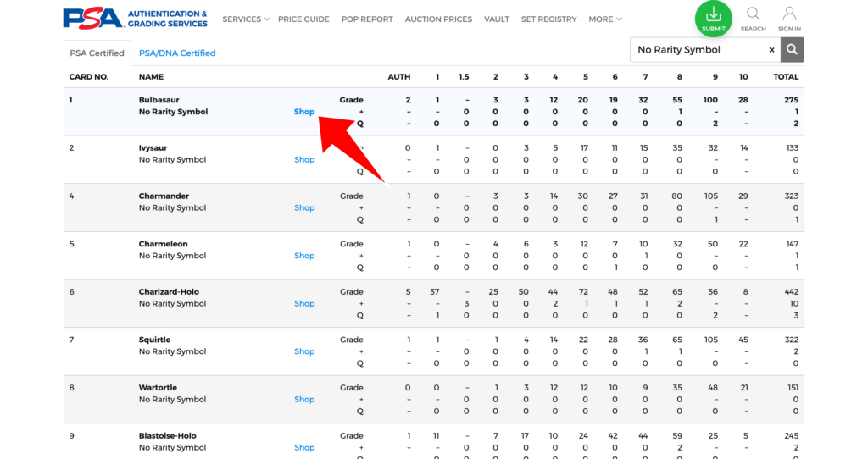Click Charizard-Holo's grade 1 count 37

pyautogui.click(x=435, y=292)
